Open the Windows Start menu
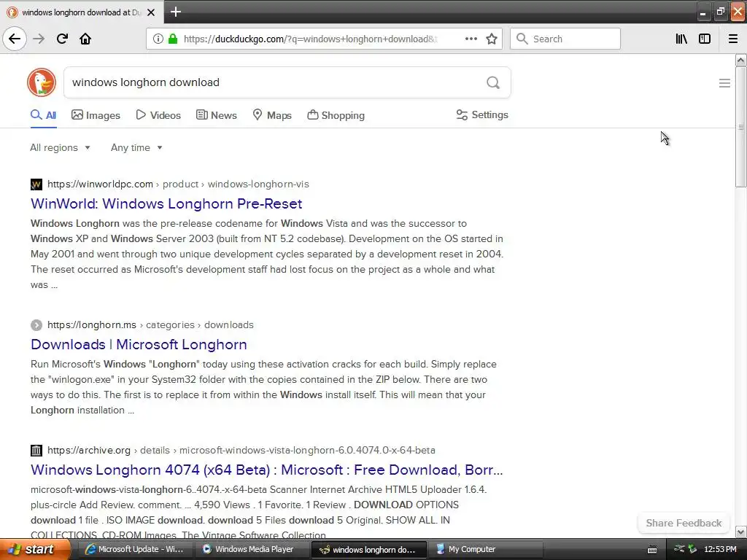Screen dimensions: 747x560 [x=35, y=550]
